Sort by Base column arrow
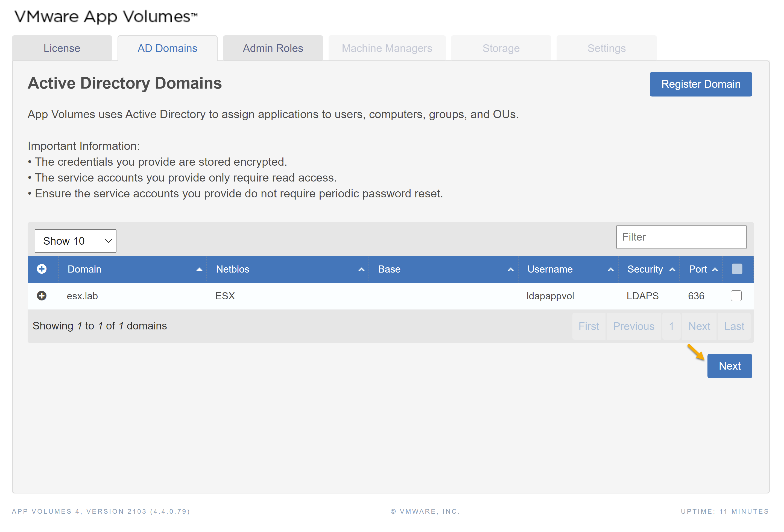784x532 pixels. coord(511,270)
